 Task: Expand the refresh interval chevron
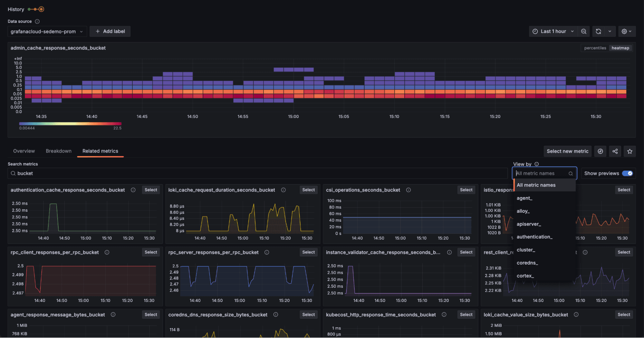pyautogui.click(x=609, y=31)
